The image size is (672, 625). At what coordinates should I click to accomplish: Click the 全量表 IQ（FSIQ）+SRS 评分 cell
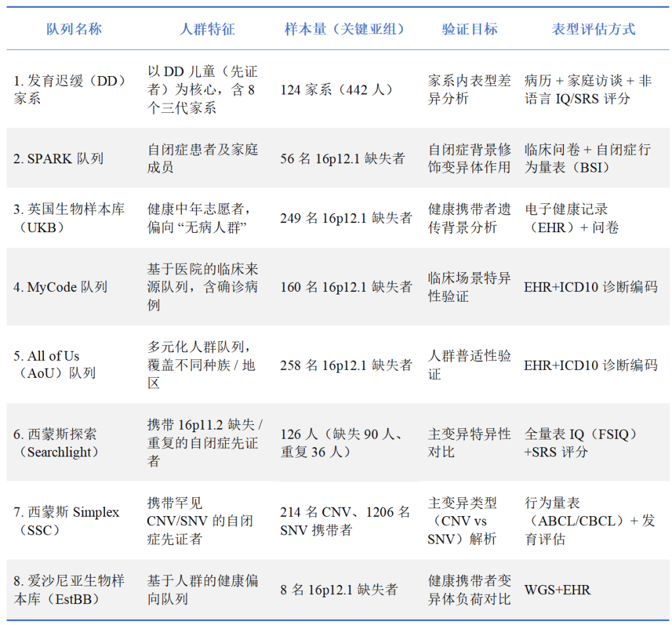pos(581,443)
